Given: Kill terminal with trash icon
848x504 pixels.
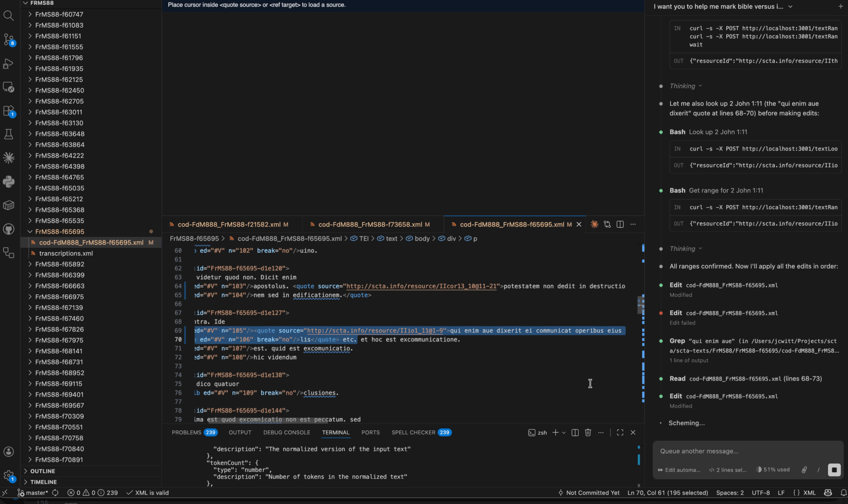Looking at the screenshot, I should 588,433.
